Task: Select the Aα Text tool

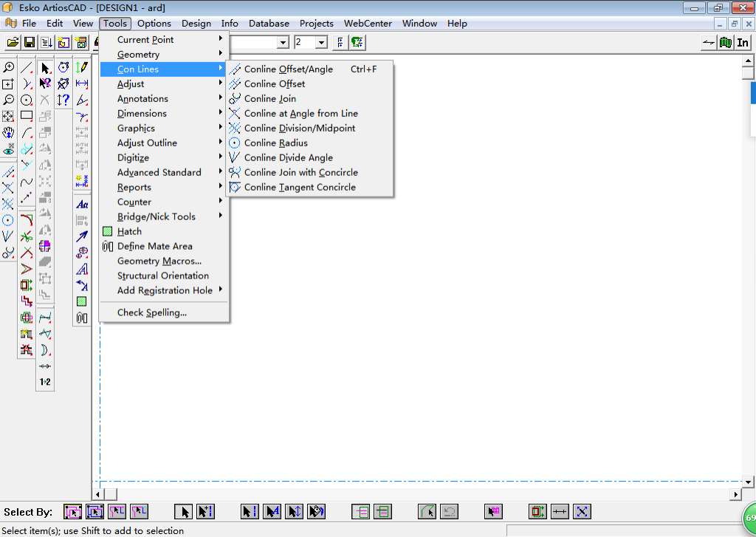Action: point(82,205)
